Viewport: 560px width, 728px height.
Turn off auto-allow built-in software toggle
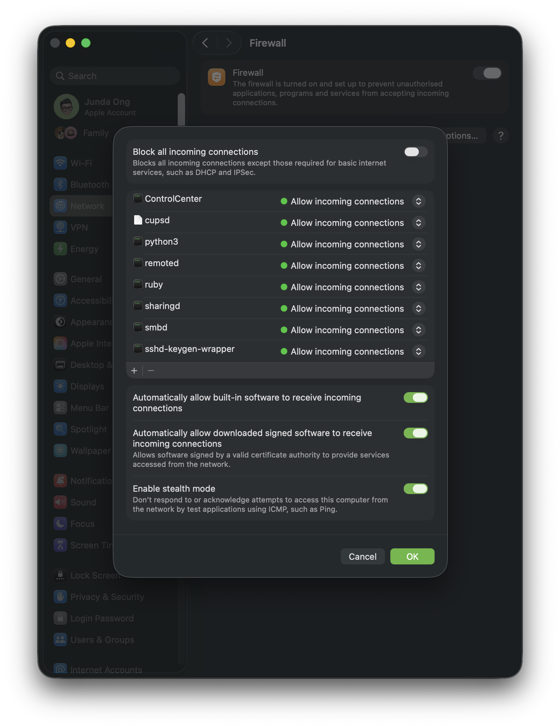[x=415, y=398]
